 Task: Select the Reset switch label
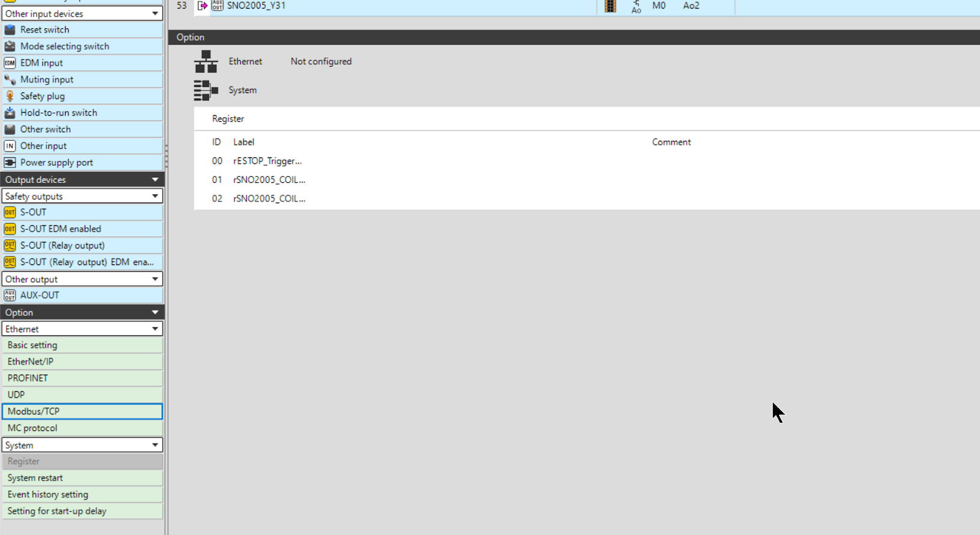[45, 29]
